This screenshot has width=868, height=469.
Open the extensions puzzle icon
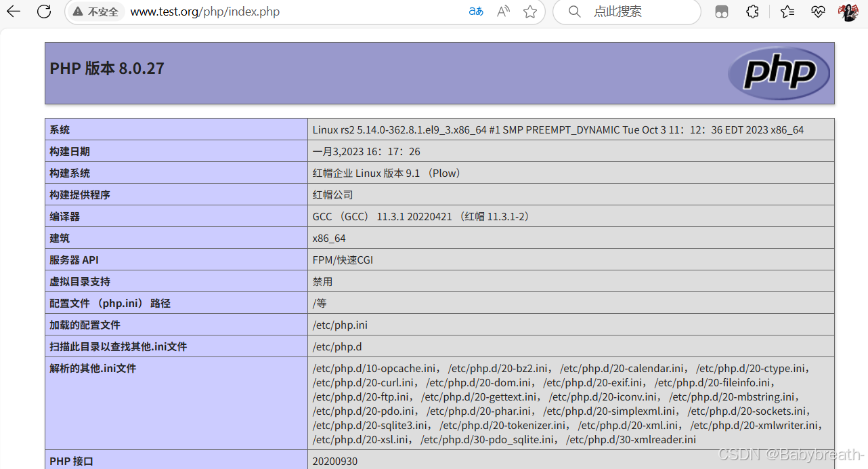click(752, 12)
